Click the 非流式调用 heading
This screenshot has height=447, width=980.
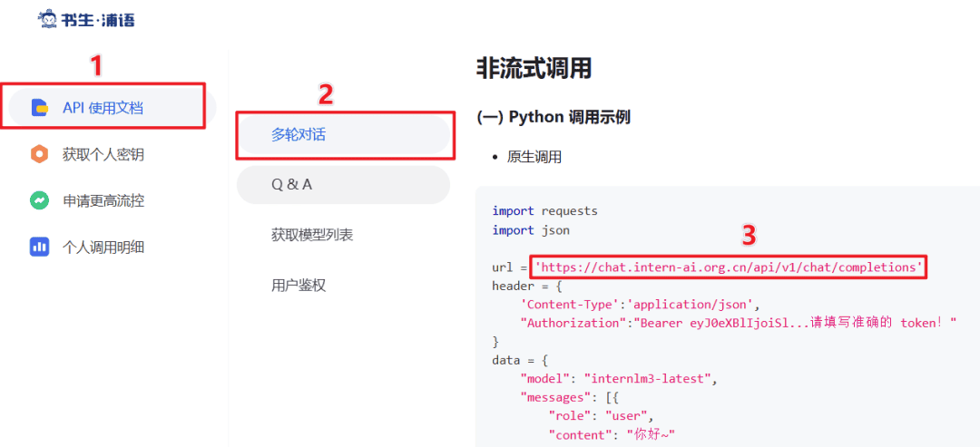tap(534, 67)
